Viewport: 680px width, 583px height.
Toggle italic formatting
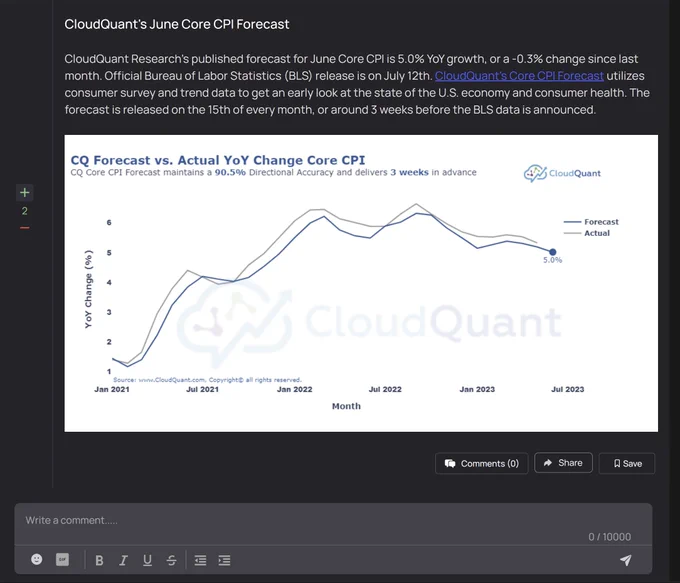point(124,560)
